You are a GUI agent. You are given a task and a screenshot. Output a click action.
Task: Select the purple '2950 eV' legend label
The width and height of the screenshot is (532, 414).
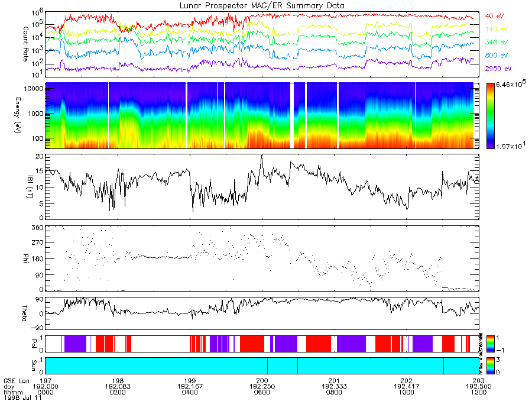click(x=498, y=69)
